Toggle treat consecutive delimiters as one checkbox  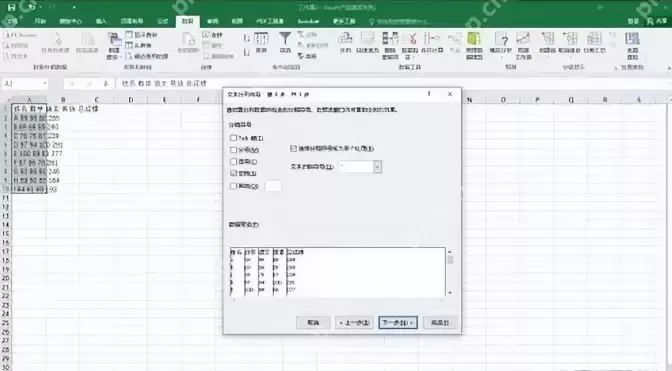coord(294,148)
